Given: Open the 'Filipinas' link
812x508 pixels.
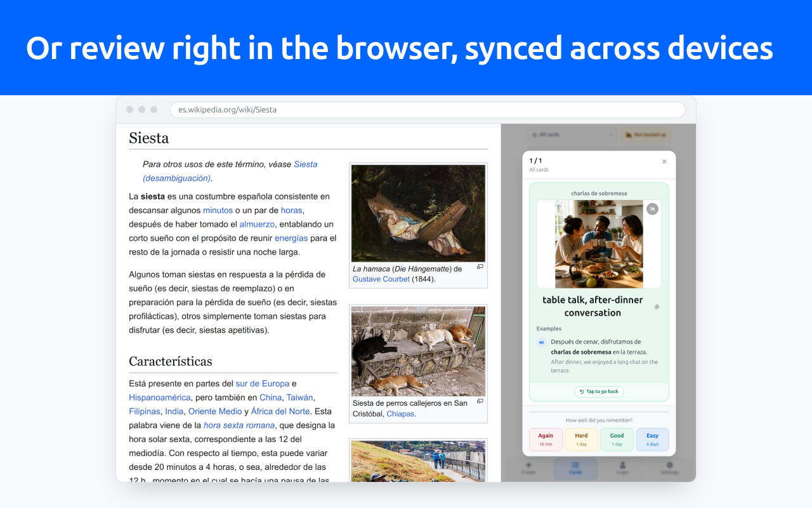Looking at the screenshot, I should pyautogui.click(x=145, y=411).
